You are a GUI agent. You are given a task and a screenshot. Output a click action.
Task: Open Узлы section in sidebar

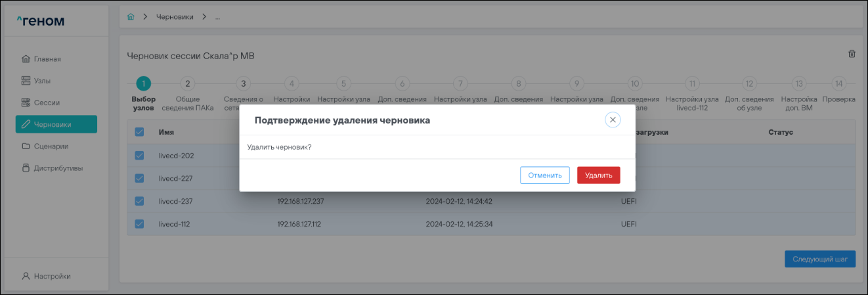[x=42, y=81]
